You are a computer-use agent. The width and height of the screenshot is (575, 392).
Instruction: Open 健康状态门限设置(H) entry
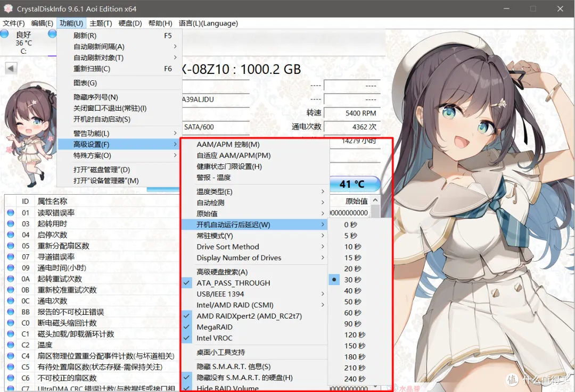point(254,166)
